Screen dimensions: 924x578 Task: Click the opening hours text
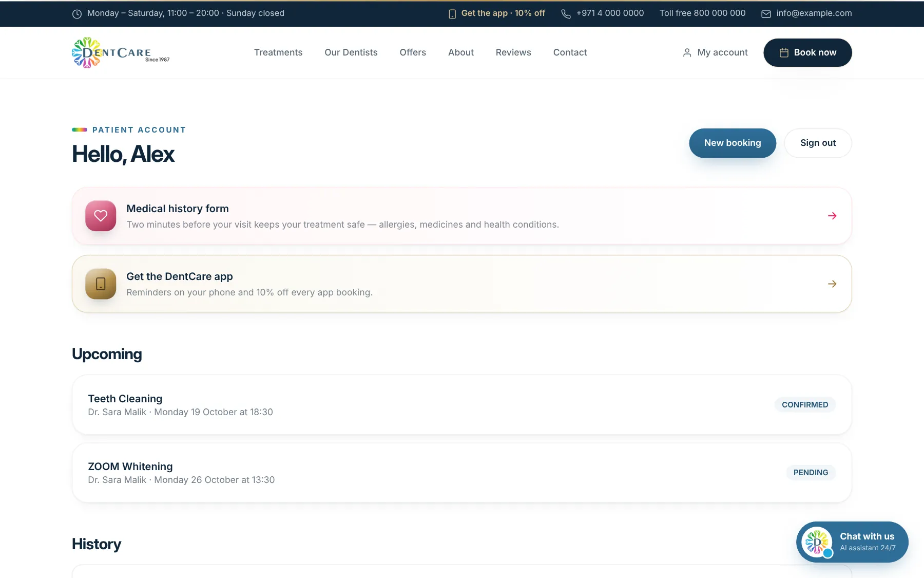pyautogui.click(x=186, y=13)
